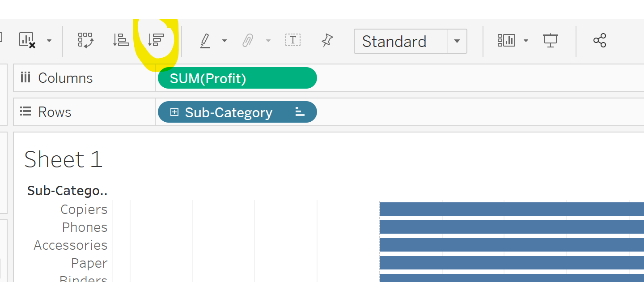Open the Show/Hide Cards icon
The image size is (644, 282).
pos(506,41)
